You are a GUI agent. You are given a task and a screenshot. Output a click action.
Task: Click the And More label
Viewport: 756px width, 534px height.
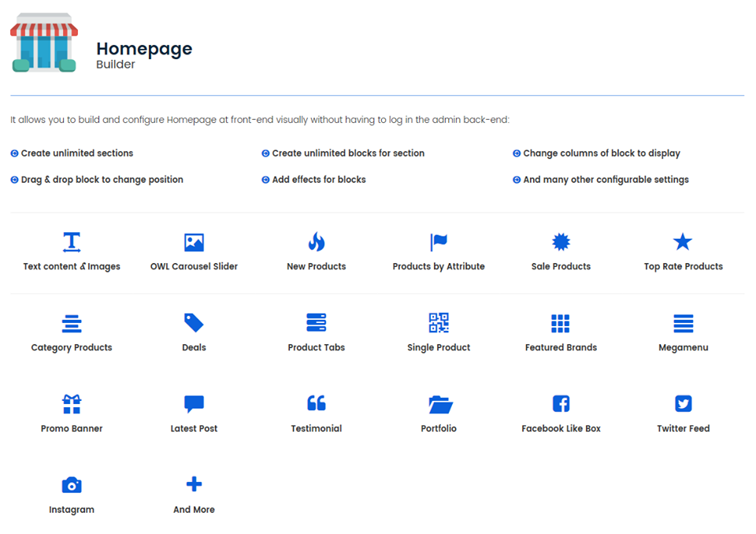click(194, 510)
